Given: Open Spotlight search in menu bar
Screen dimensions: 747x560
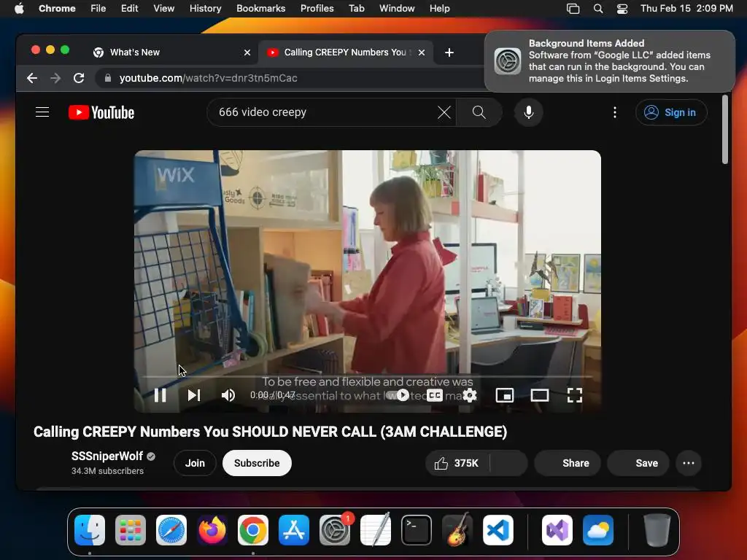Looking at the screenshot, I should pos(598,9).
